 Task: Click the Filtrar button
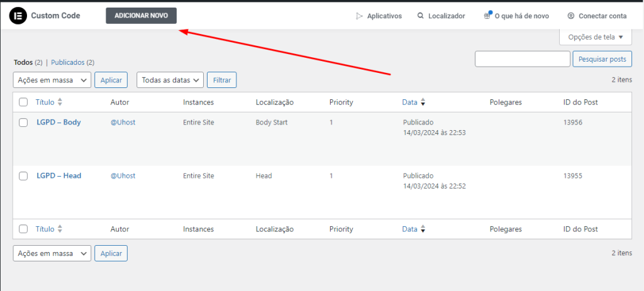click(222, 80)
